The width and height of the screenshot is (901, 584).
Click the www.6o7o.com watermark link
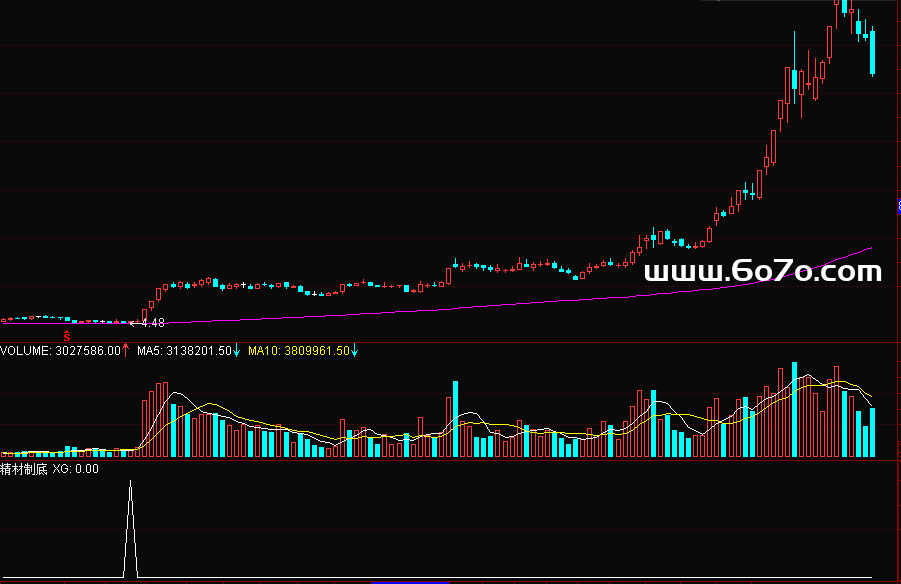(x=763, y=271)
